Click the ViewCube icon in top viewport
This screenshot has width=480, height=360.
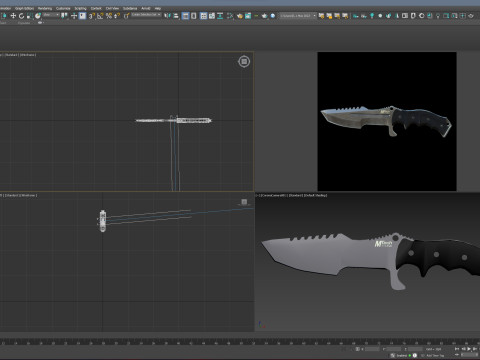(x=244, y=61)
